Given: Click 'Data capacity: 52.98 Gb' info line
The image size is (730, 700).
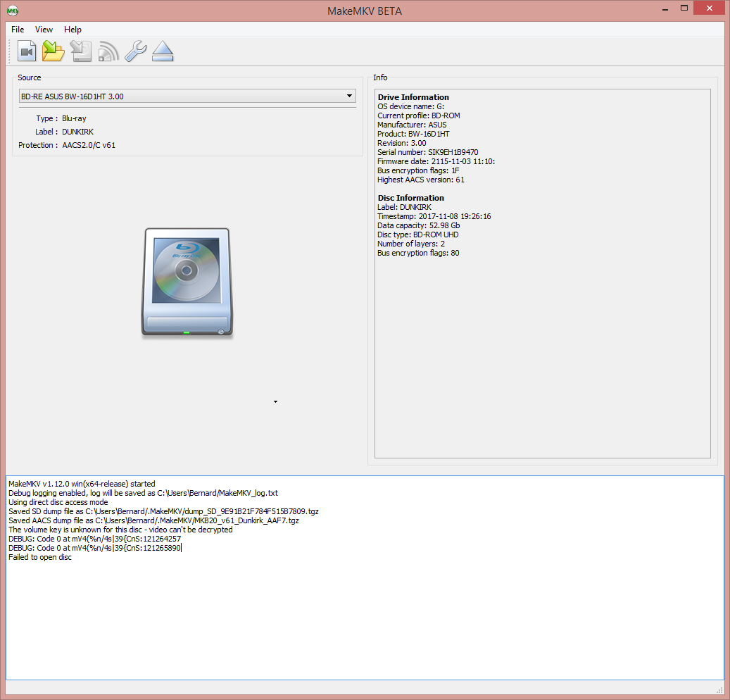Looking at the screenshot, I should click(x=419, y=225).
